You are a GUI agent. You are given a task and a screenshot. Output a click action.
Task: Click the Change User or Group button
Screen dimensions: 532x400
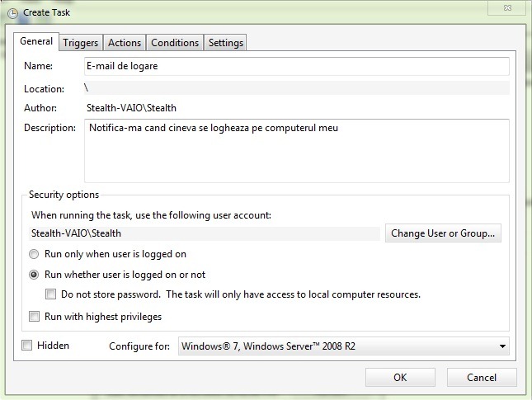pyautogui.click(x=443, y=233)
